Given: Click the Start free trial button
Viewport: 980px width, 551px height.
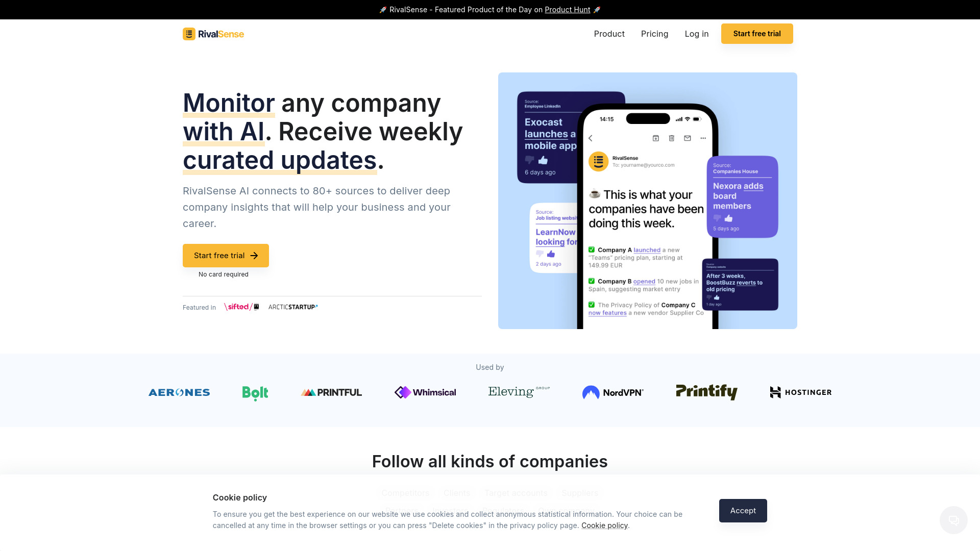Looking at the screenshot, I should click(226, 256).
